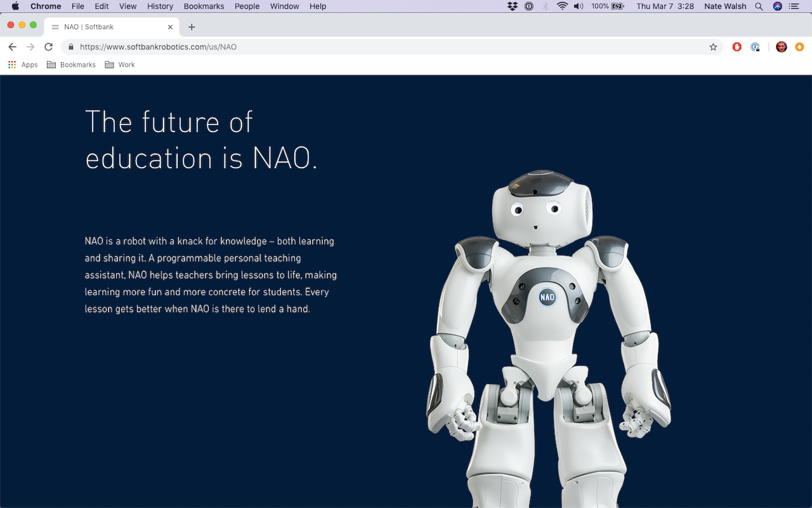The image size is (812, 508).
Task: Reload the page
Action: (x=48, y=47)
